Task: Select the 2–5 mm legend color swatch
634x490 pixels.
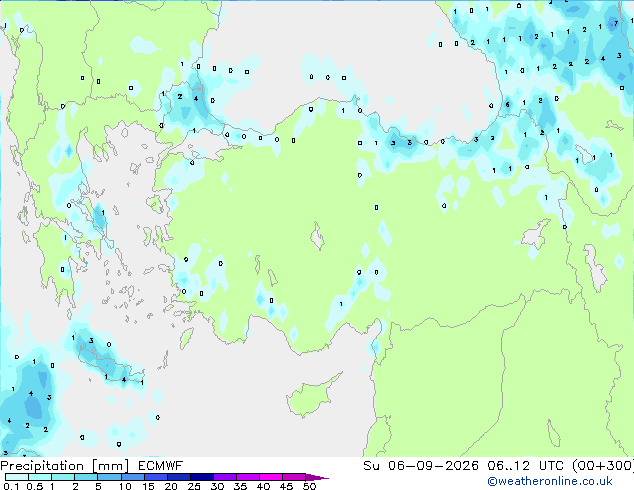Action: [x=86, y=477]
